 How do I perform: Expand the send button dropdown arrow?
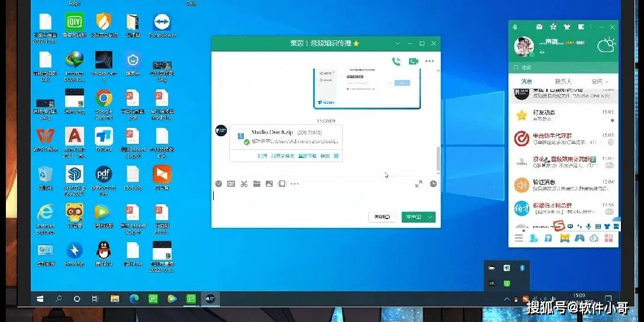430,217
